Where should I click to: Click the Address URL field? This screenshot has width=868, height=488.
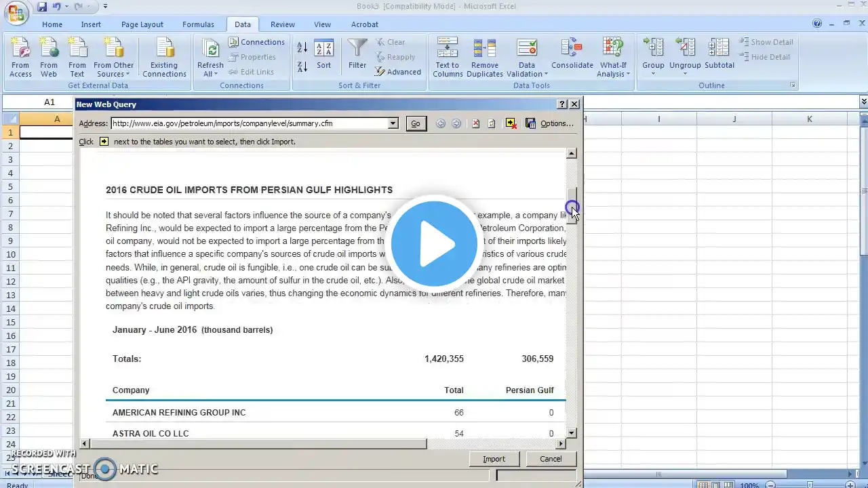[250, 123]
